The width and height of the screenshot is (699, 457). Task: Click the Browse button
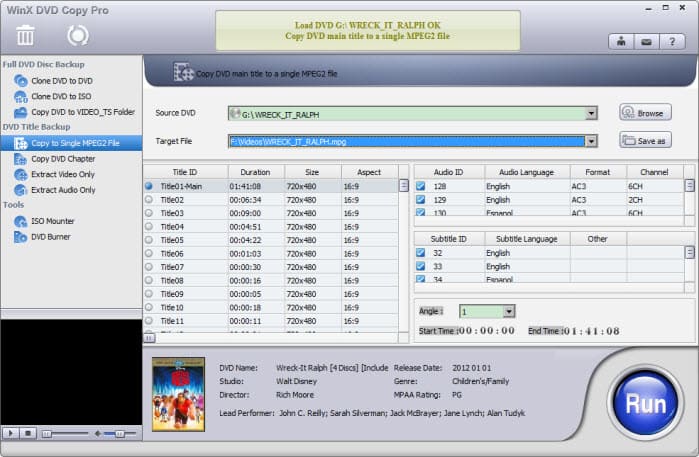click(645, 112)
